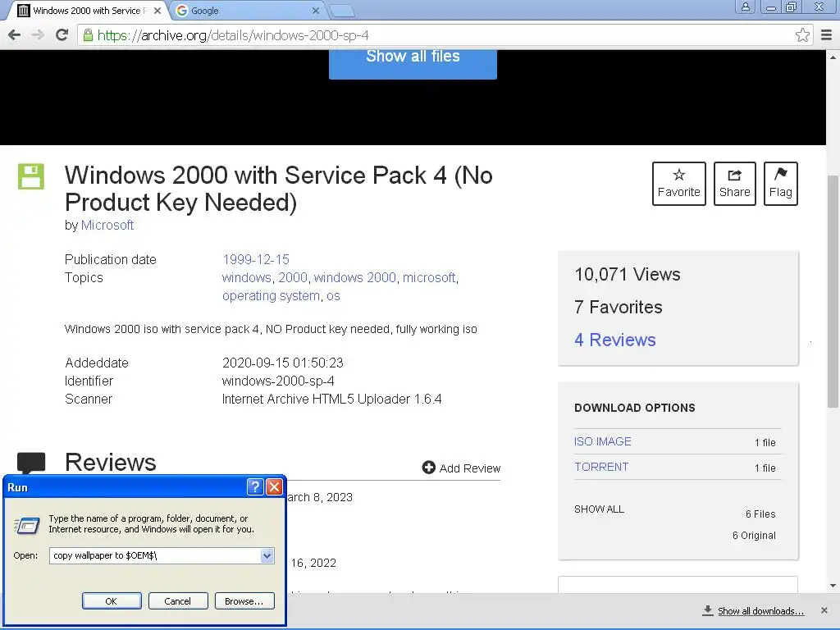Open a new browser tab
This screenshot has width=840, height=630.
coord(341,11)
